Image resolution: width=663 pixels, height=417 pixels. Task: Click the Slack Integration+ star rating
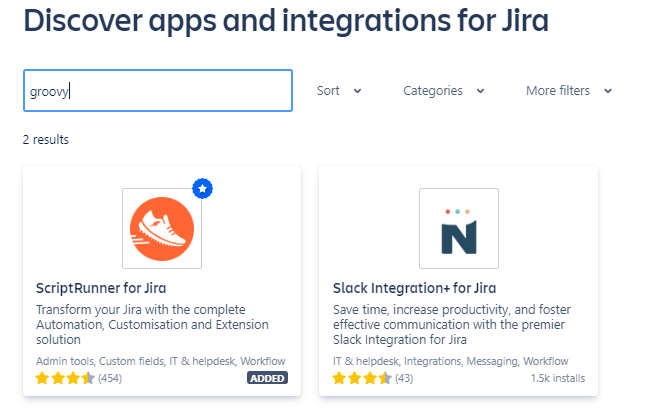pos(362,378)
